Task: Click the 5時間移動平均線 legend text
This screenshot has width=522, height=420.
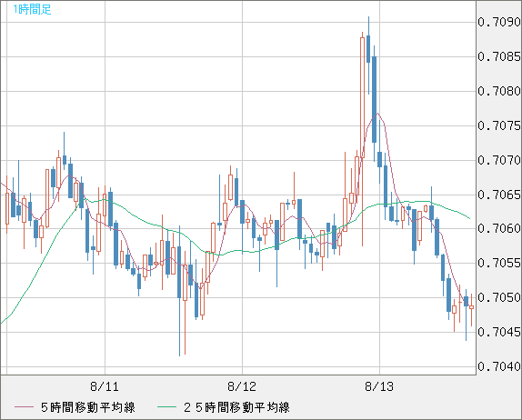Action: tap(88, 407)
